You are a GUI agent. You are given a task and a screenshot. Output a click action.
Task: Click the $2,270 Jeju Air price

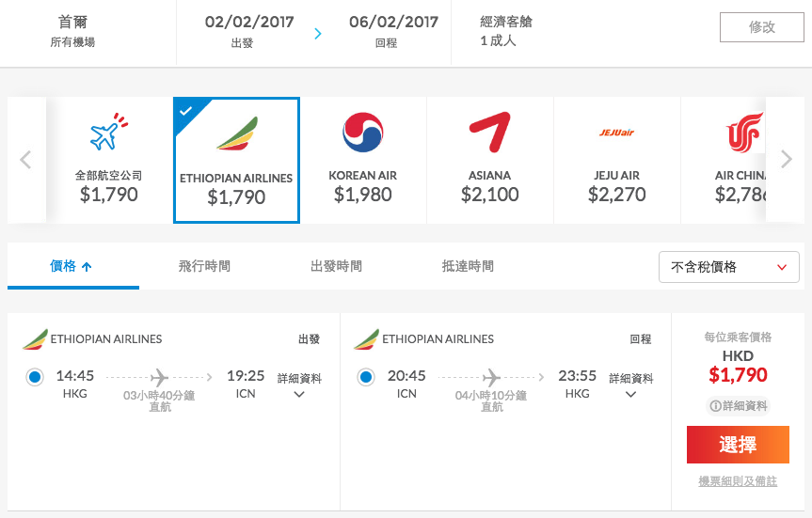point(617,195)
